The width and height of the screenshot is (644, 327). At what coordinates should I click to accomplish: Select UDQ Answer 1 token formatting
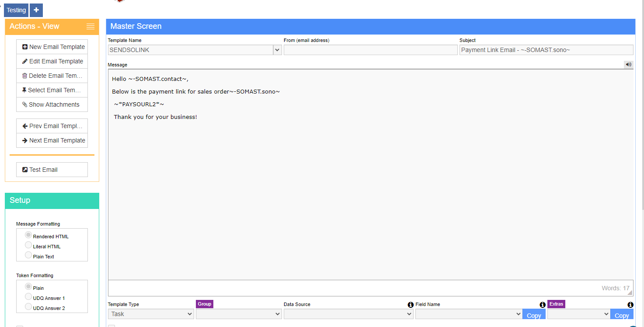tap(28, 297)
